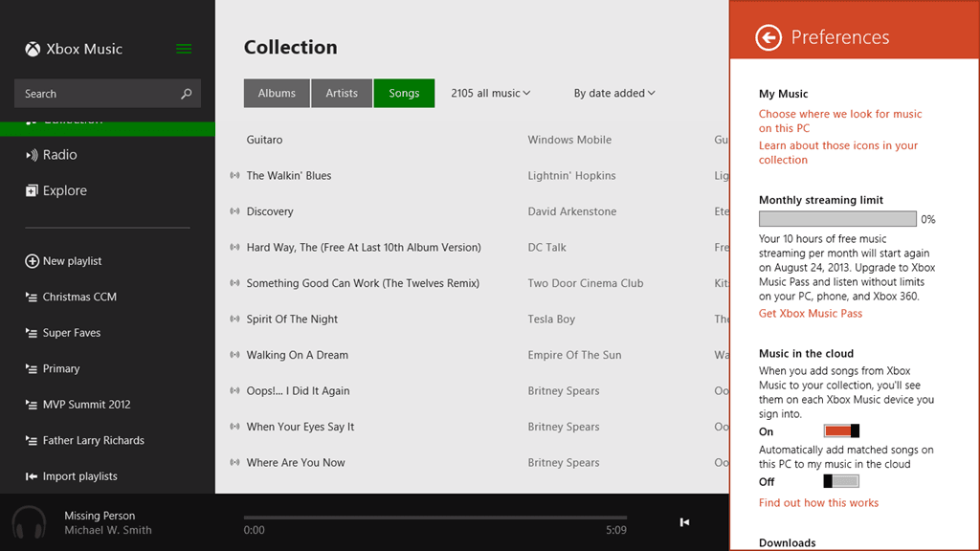Expand the 2105 all music filter
980x551 pixels.
tap(490, 94)
